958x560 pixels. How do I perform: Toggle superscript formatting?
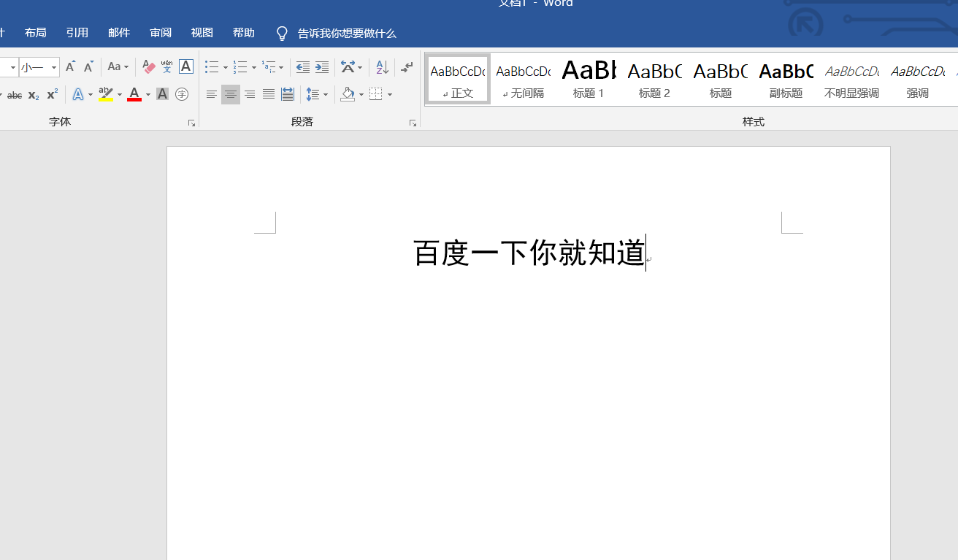pos(52,95)
